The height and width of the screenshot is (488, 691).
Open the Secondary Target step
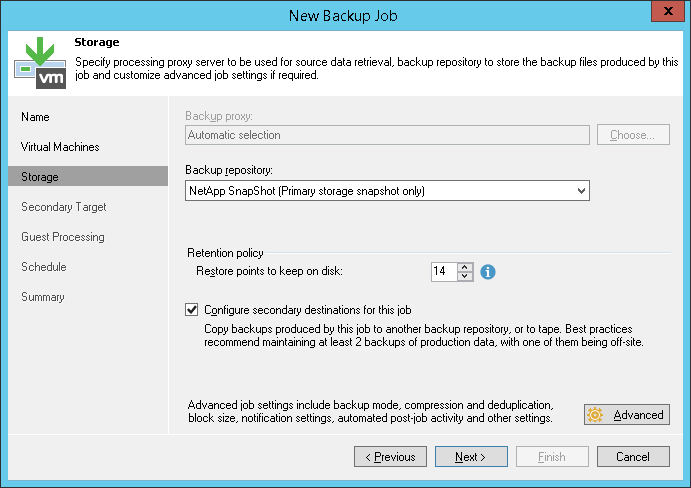[x=63, y=207]
